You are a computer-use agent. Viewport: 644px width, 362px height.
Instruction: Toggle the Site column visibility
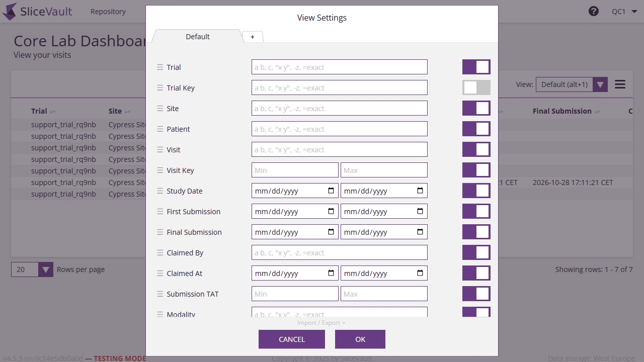pos(476,108)
